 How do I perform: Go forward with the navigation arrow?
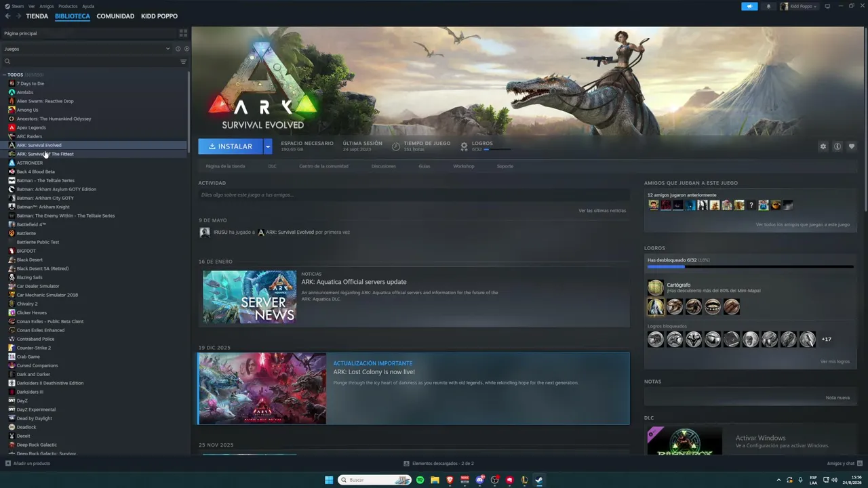(x=18, y=16)
